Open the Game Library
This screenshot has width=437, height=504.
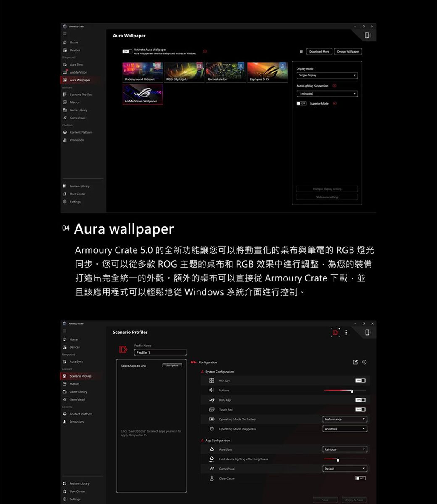78,110
